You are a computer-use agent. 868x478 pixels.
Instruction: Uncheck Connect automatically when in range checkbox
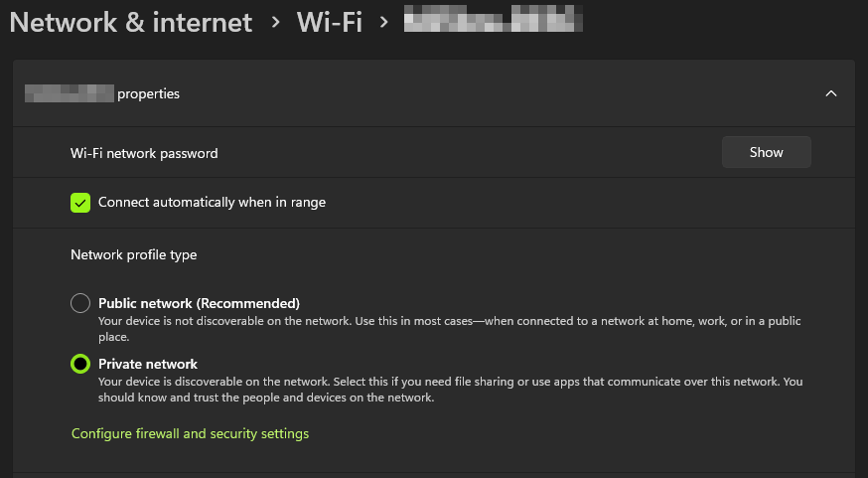click(x=80, y=203)
